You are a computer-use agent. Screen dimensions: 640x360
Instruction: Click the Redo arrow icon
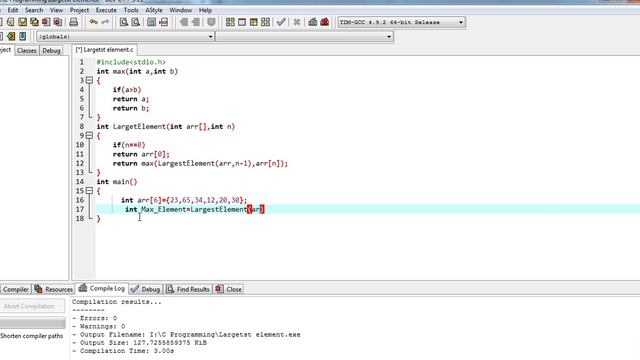105,22
